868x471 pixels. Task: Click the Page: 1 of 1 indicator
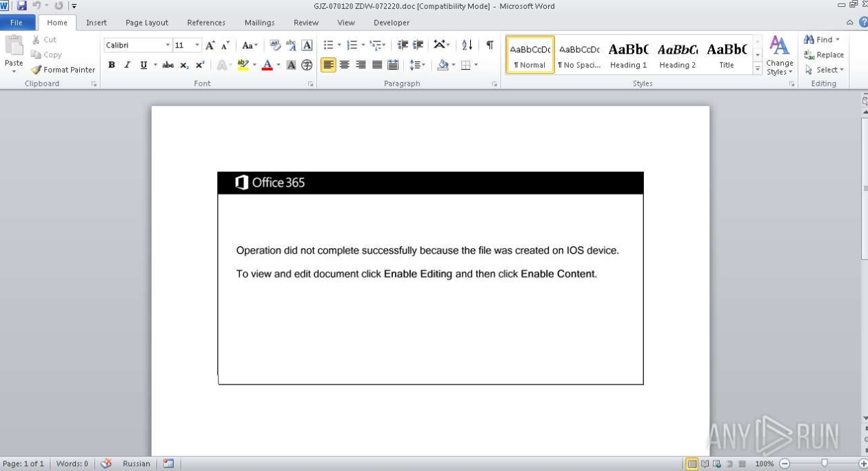23,463
